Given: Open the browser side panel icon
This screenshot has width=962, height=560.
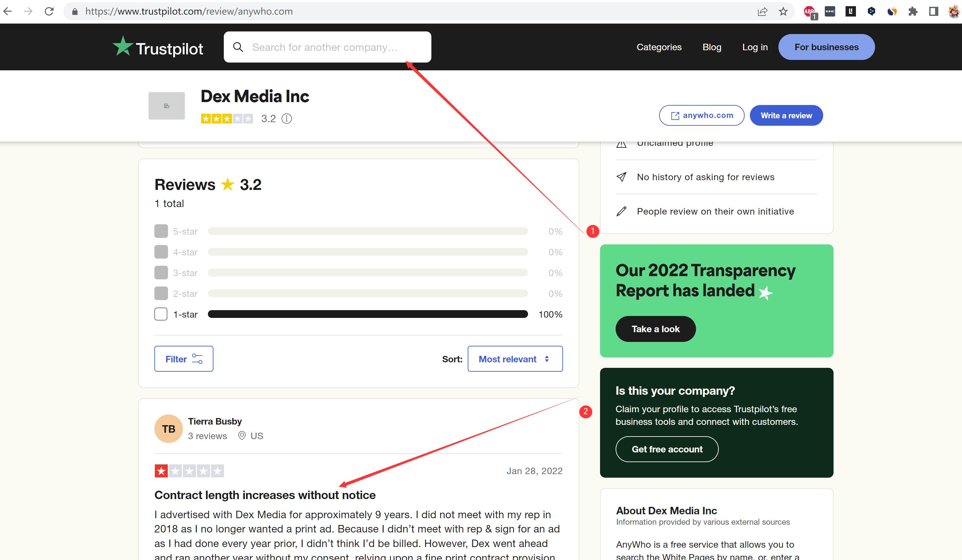Looking at the screenshot, I should pyautogui.click(x=933, y=11).
